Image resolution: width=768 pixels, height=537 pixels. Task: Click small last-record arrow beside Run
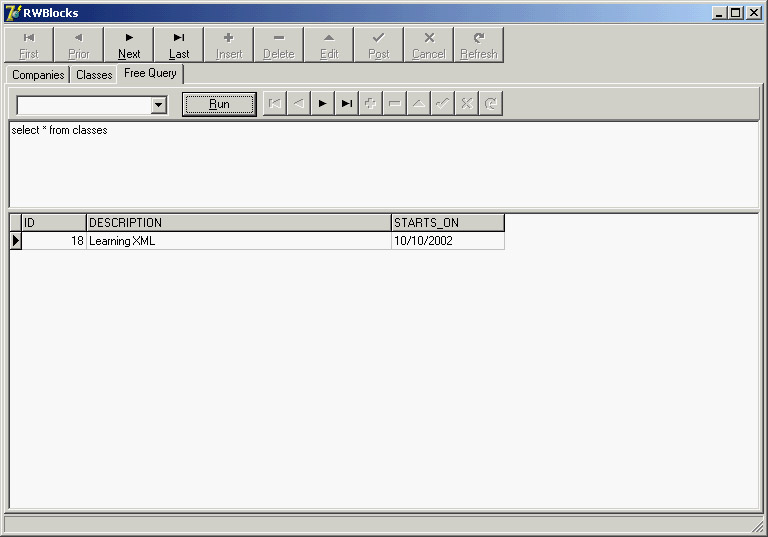click(346, 104)
